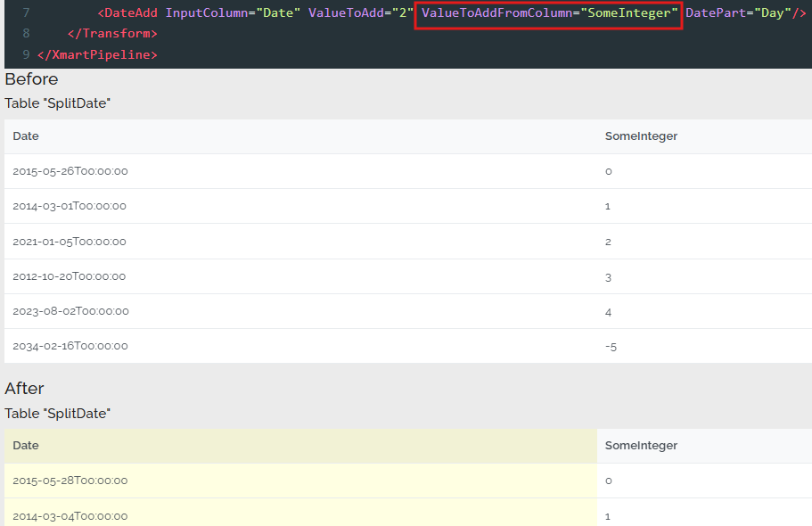Click the Before section heading
812x526 pixels.
point(31,79)
